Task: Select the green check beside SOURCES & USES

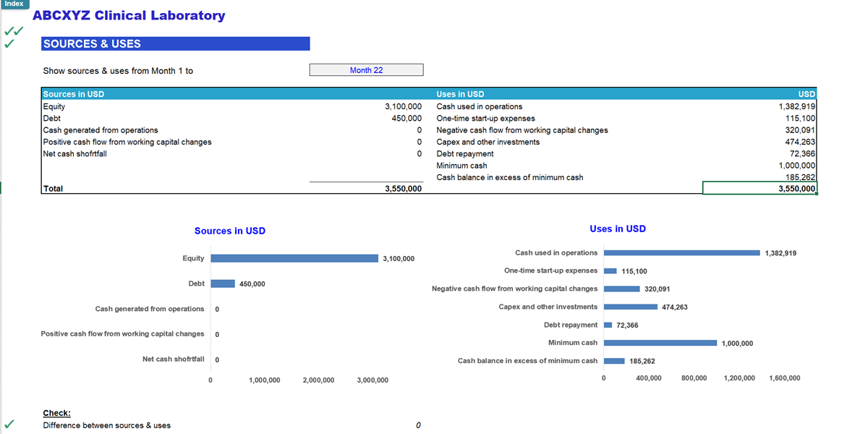Action: tap(9, 43)
